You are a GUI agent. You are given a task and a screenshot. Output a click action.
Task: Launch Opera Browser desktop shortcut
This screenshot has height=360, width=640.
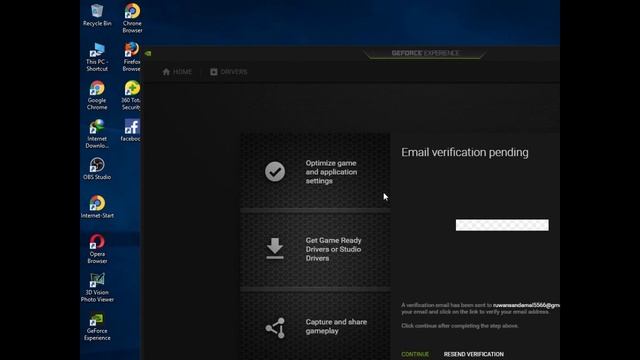(x=97, y=249)
